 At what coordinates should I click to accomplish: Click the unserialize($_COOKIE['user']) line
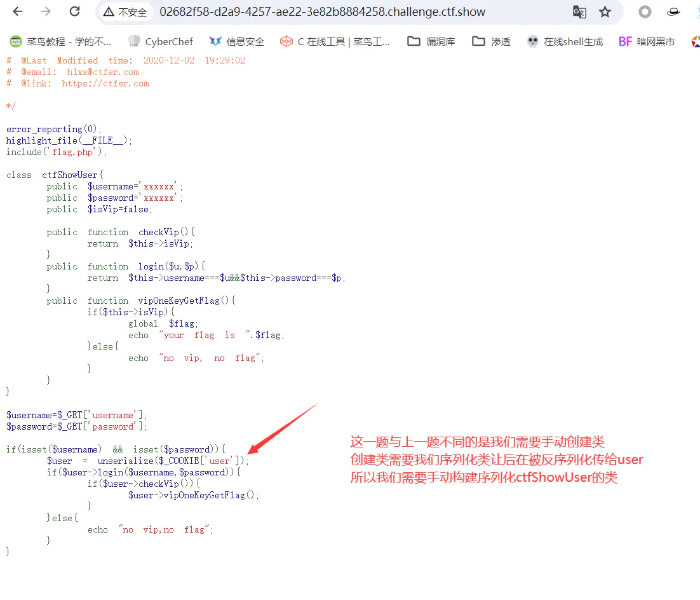pyautogui.click(x=148, y=461)
